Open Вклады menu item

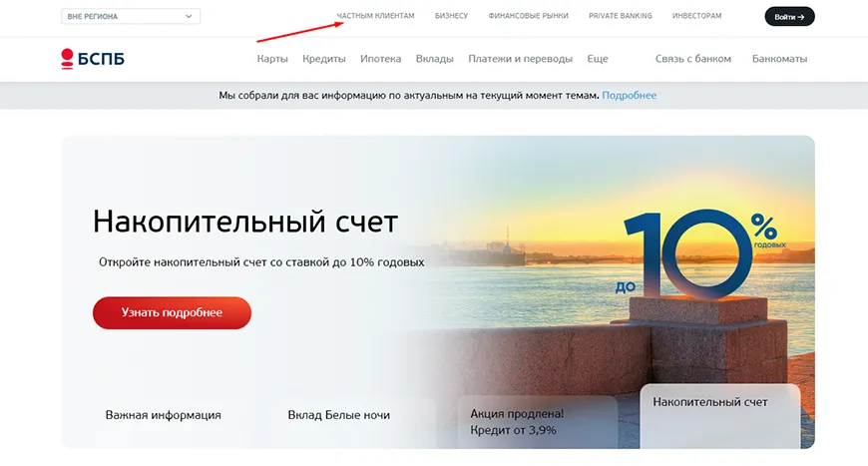click(x=435, y=59)
